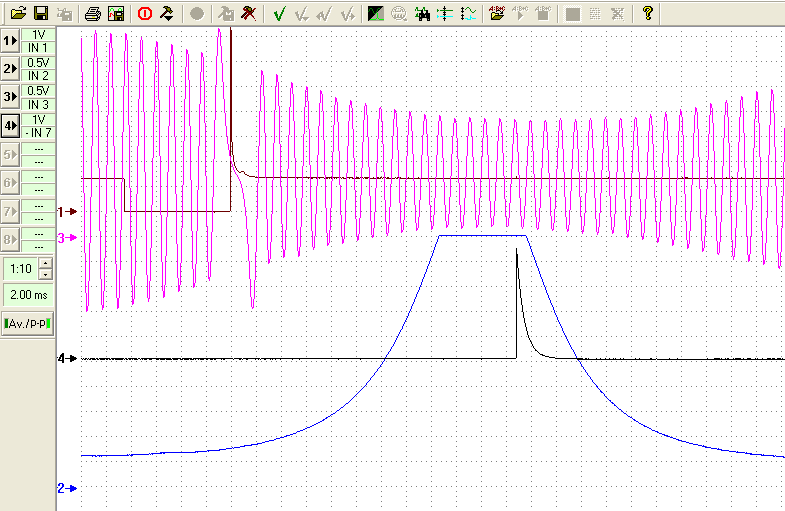Toggle disabled channel 7 button

click(x=10, y=211)
